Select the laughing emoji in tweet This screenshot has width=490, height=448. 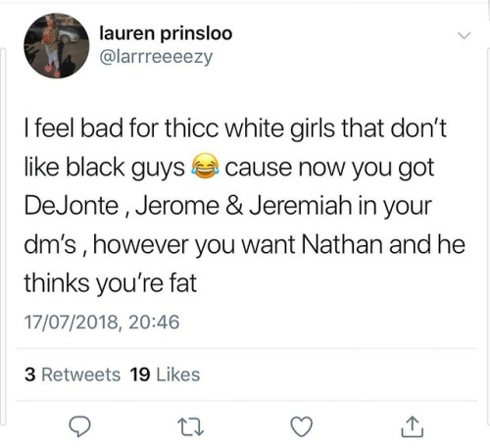[x=205, y=166]
